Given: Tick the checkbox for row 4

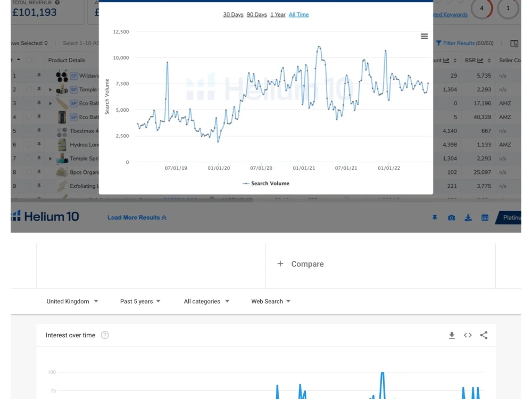Looking at the screenshot, I should coord(29,117).
